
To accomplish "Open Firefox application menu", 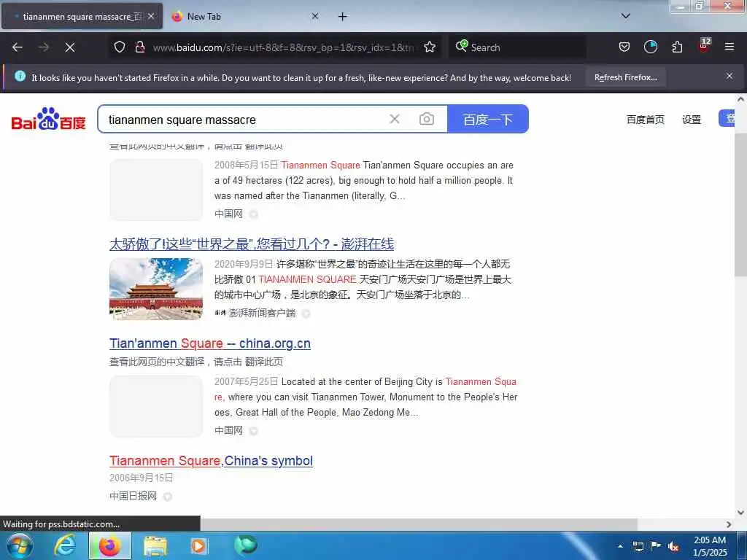I will point(729,47).
